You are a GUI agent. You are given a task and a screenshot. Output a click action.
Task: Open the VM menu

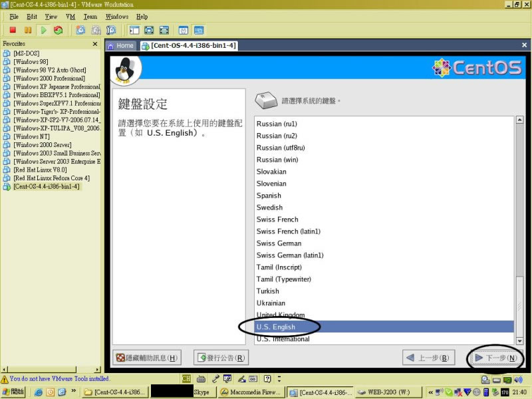(70, 17)
